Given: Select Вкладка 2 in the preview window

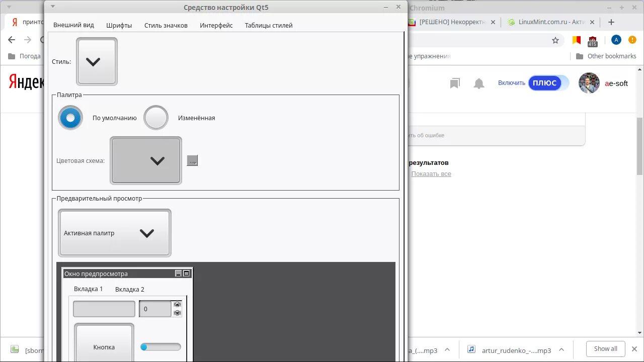Looking at the screenshot, I should coord(129,289).
